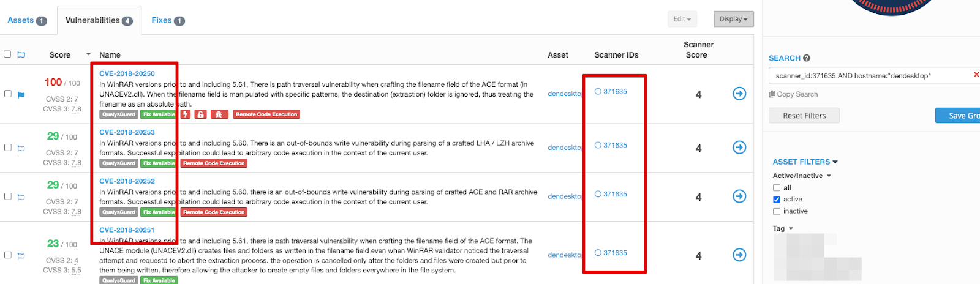Tick the select-all checkbox in the table header
The width and height of the screenshot is (980, 284).
[x=7, y=54]
